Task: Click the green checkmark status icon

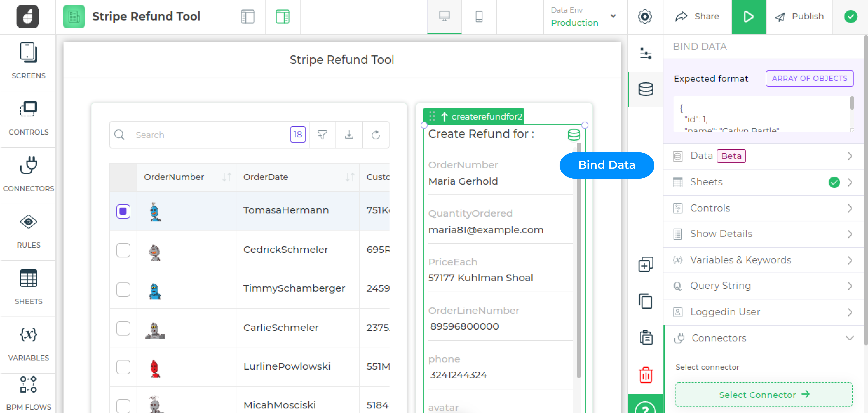Action: (851, 17)
